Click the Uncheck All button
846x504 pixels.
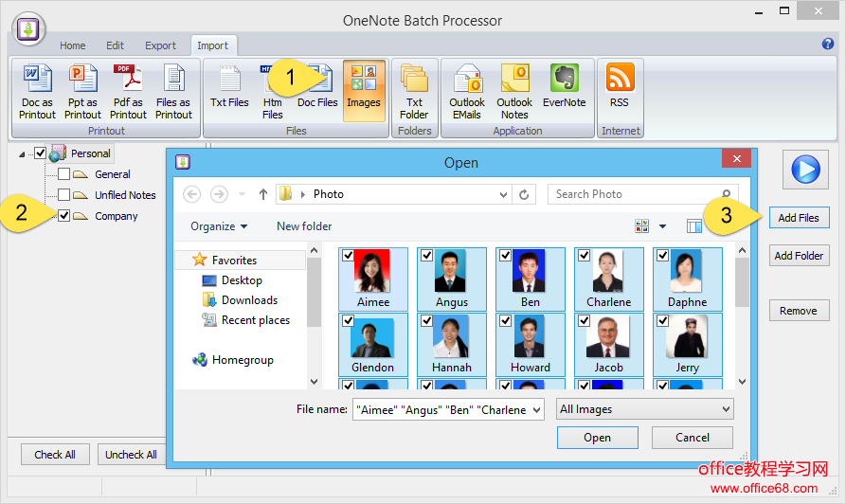pos(131,455)
